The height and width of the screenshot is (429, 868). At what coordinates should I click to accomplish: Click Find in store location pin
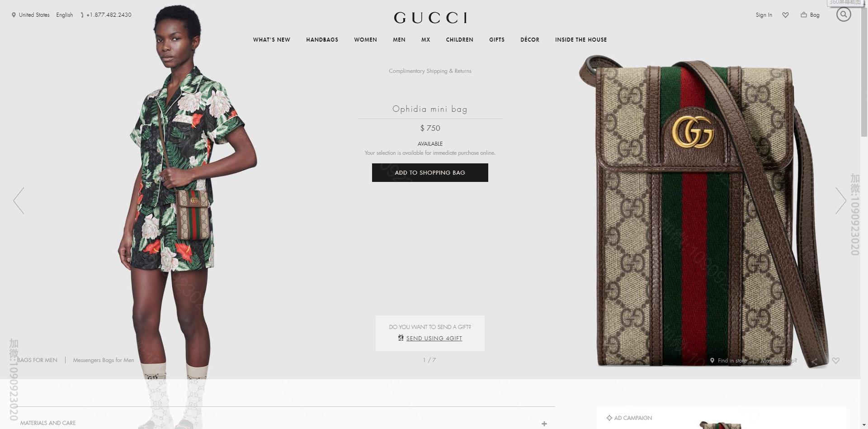coord(712,361)
